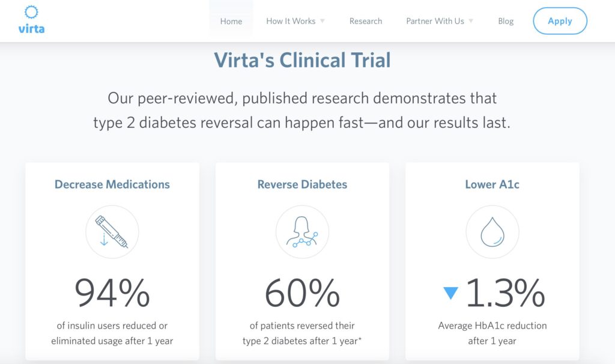Viewport: 615px width, 364px height.
Task: Click the blue down triangle beside 1.3%
Action: (450, 293)
